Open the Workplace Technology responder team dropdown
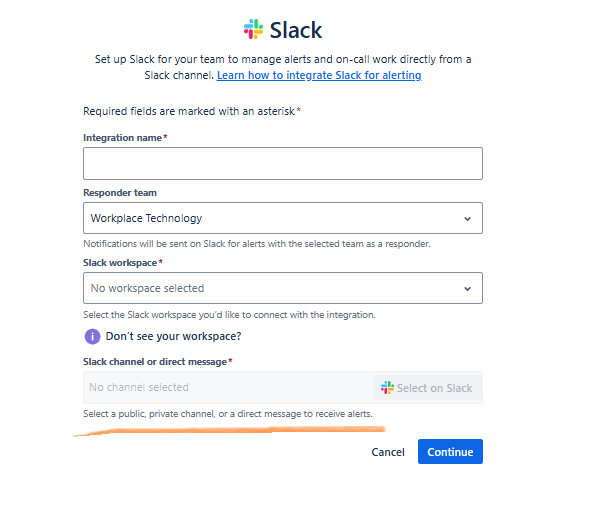Viewport: 601px width, 517px height. [283, 218]
